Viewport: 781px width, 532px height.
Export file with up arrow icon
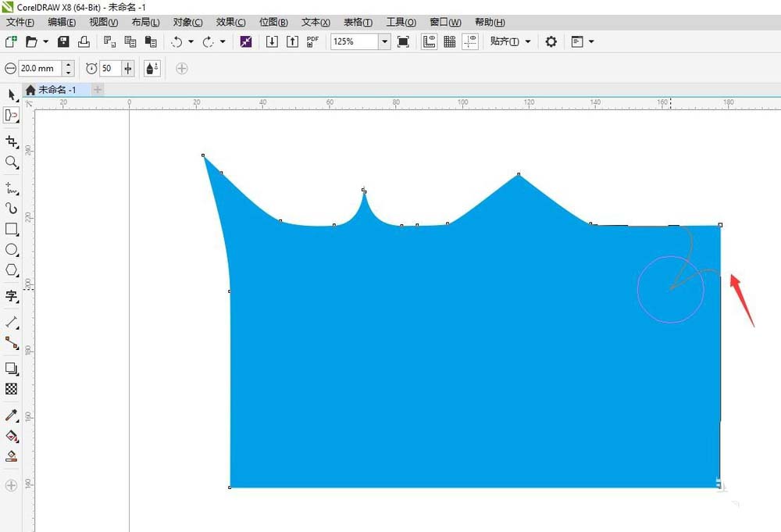coord(292,41)
